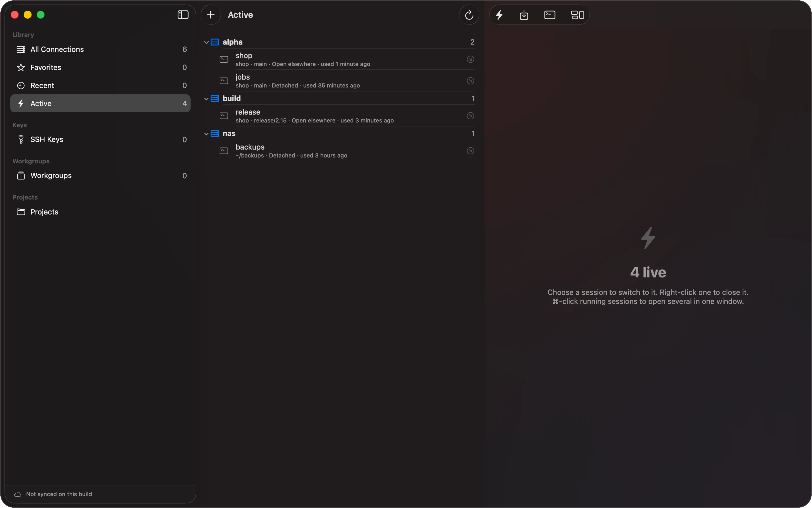
Task: Click the arrow icon on release row
Action: pos(470,116)
